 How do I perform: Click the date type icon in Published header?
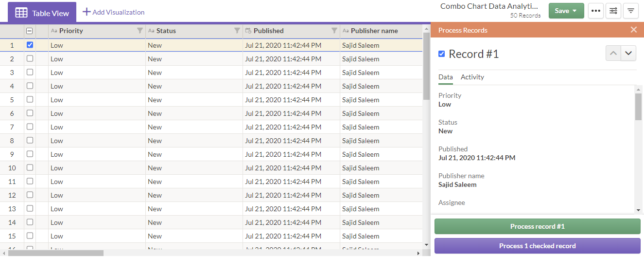[248, 31]
